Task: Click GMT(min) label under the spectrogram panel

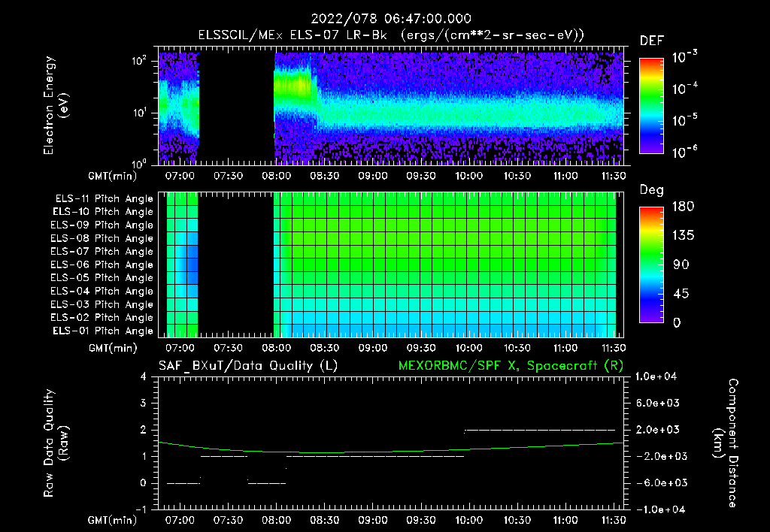Action: coord(112,176)
